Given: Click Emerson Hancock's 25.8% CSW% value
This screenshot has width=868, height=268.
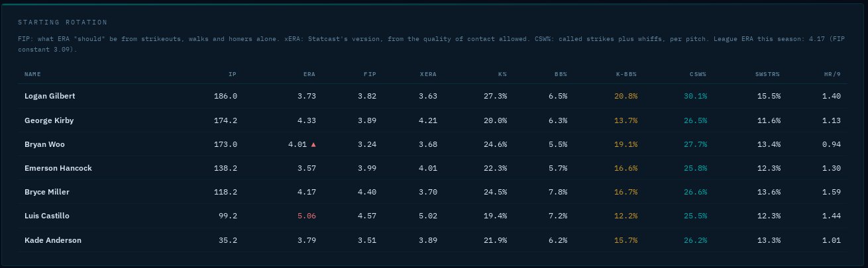Looking at the screenshot, I should (x=696, y=168).
